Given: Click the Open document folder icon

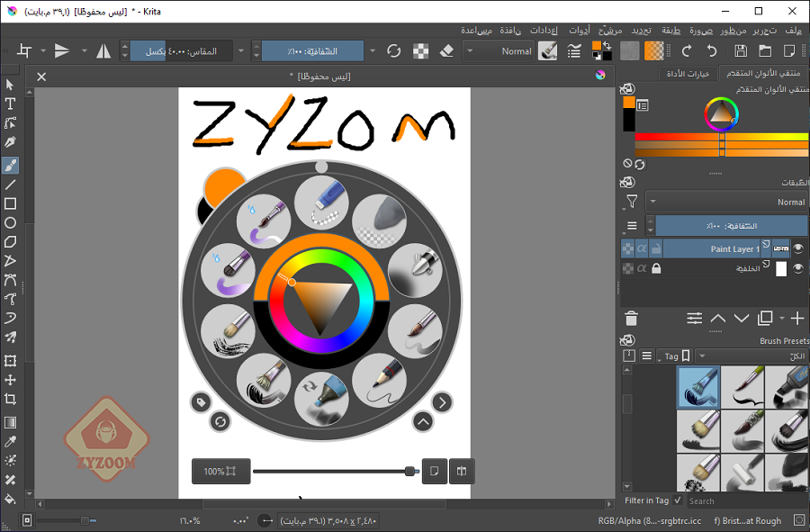Looking at the screenshot, I should (x=765, y=50).
